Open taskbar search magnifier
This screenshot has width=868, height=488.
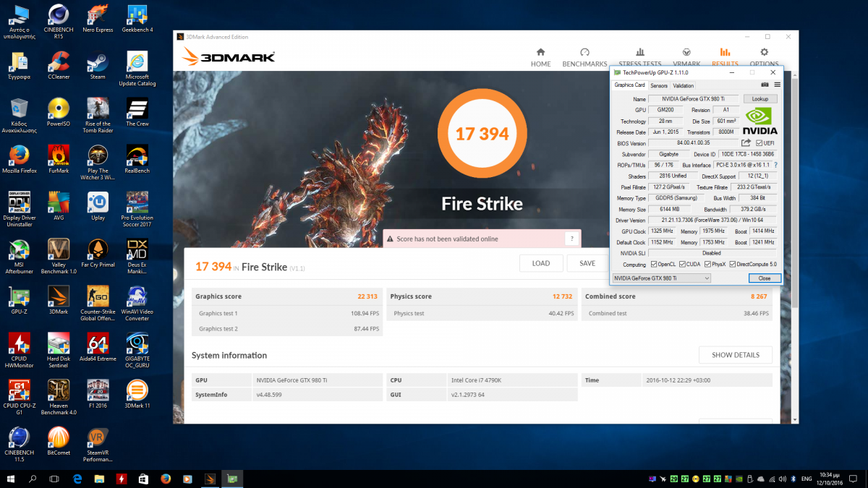(x=33, y=479)
